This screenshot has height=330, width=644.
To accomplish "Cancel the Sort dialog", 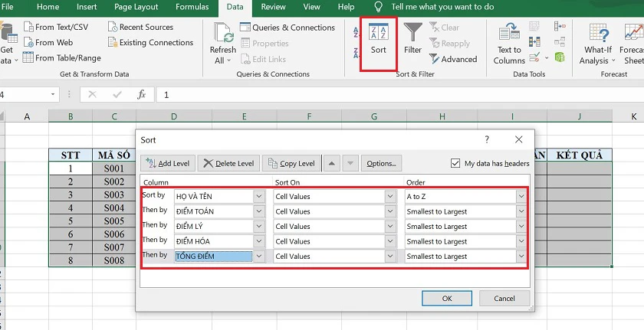I will tap(504, 299).
